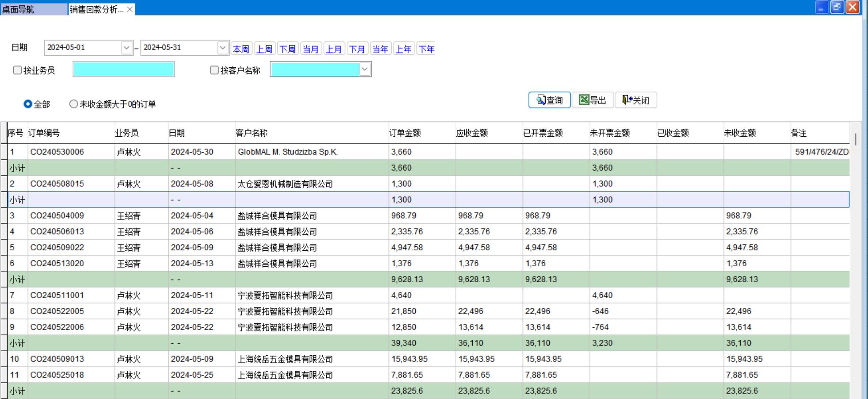The height and width of the screenshot is (399, 868).
Task: Open the customer name combo box arrow
Action: tap(365, 69)
